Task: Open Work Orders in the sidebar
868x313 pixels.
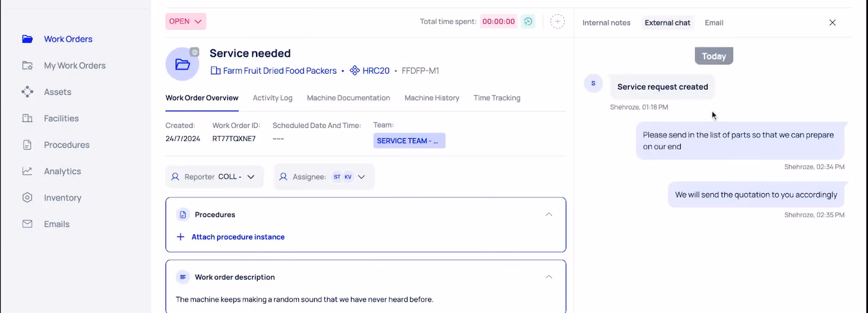Action: (57, 39)
